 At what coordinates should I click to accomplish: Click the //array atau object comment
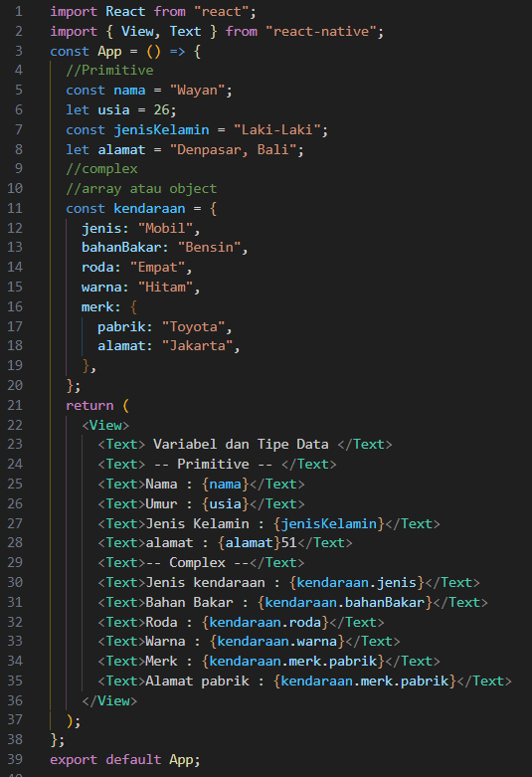point(141,189)
